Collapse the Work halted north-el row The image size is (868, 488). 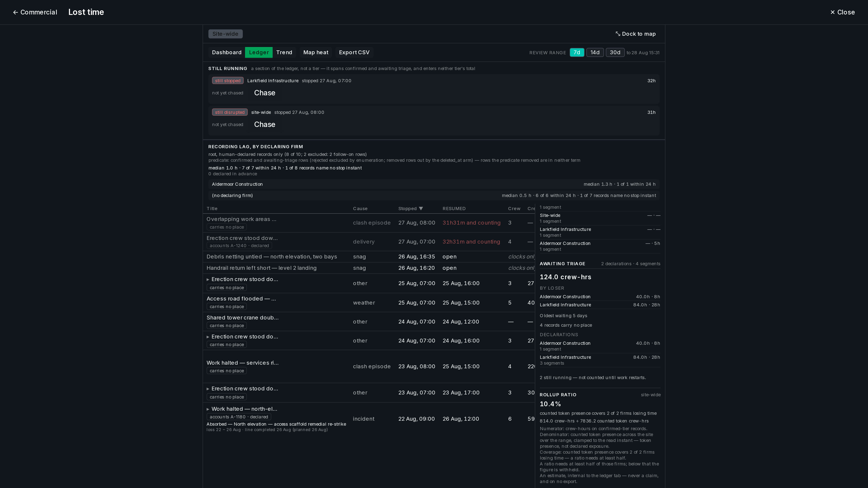click(x=208, y=409)
